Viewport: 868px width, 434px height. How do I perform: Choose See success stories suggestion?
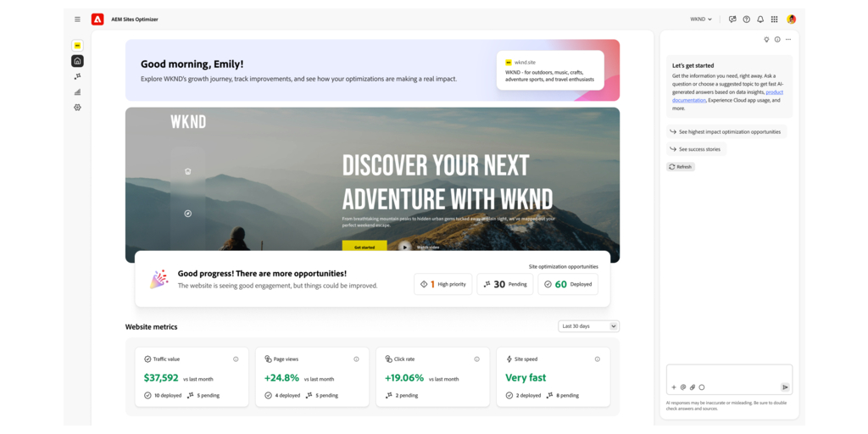697,149
